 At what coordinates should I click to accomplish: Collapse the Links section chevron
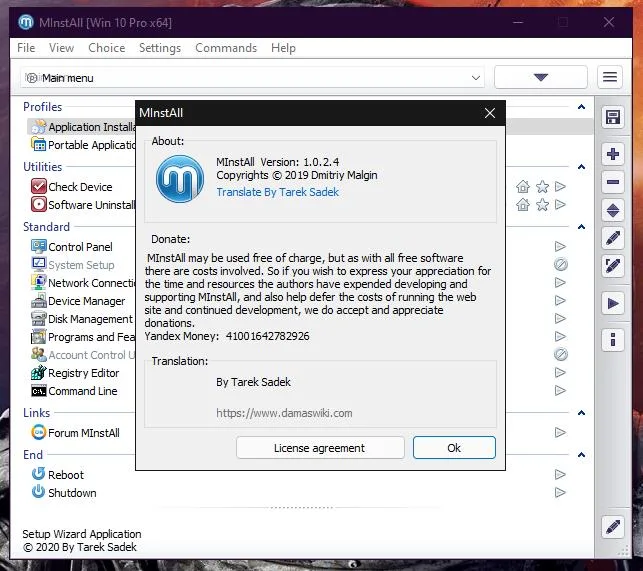581,413
